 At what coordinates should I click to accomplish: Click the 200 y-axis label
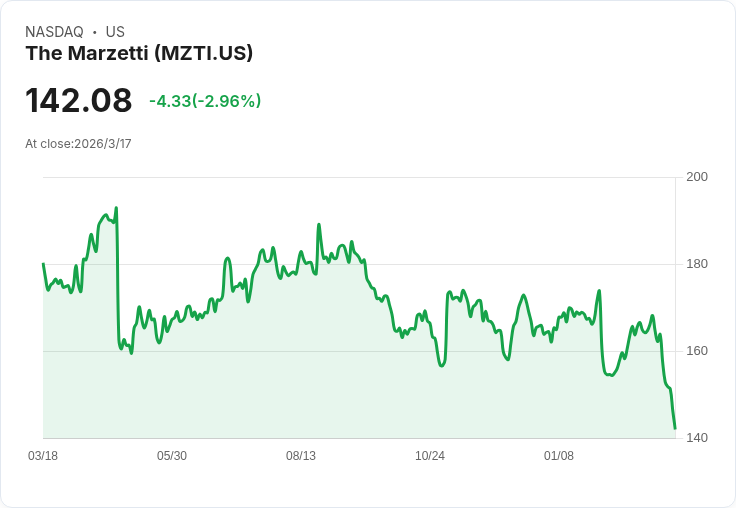click(x=697, y=177)
